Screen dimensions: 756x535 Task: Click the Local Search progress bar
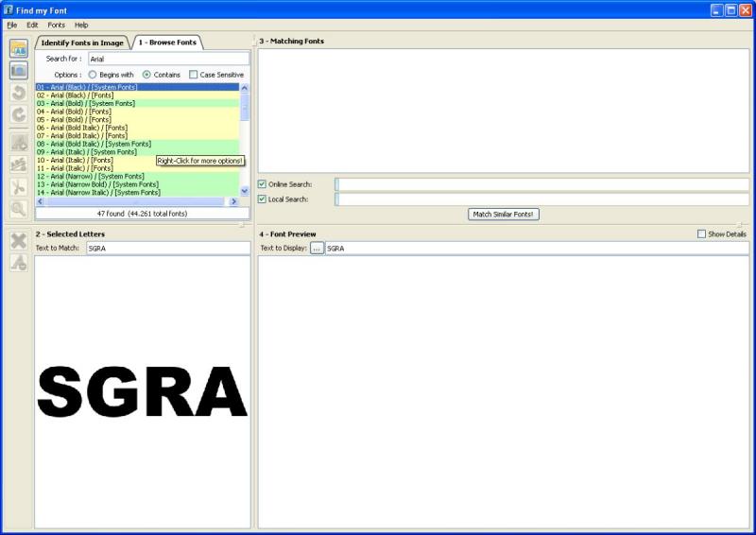pos(541,199)
